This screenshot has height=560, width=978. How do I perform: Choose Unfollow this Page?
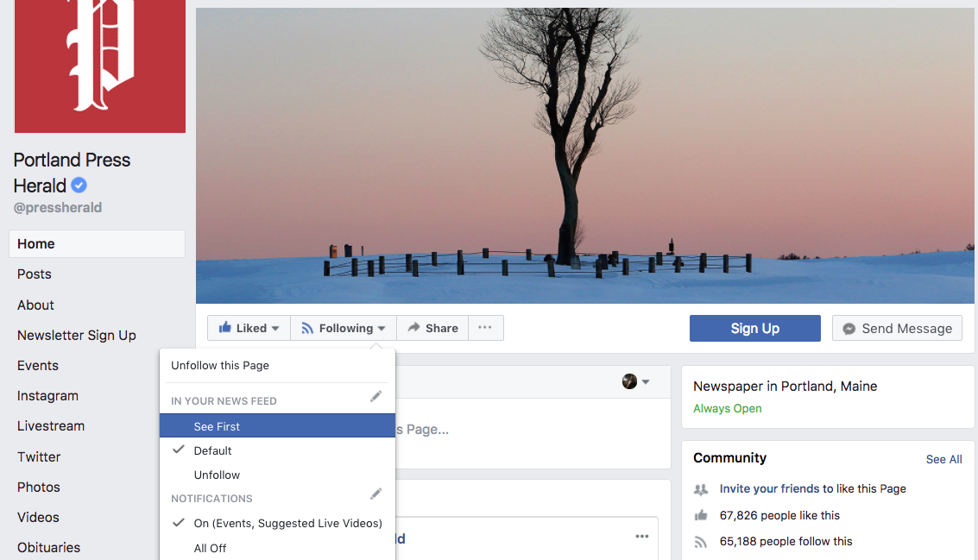pos(220,365)
